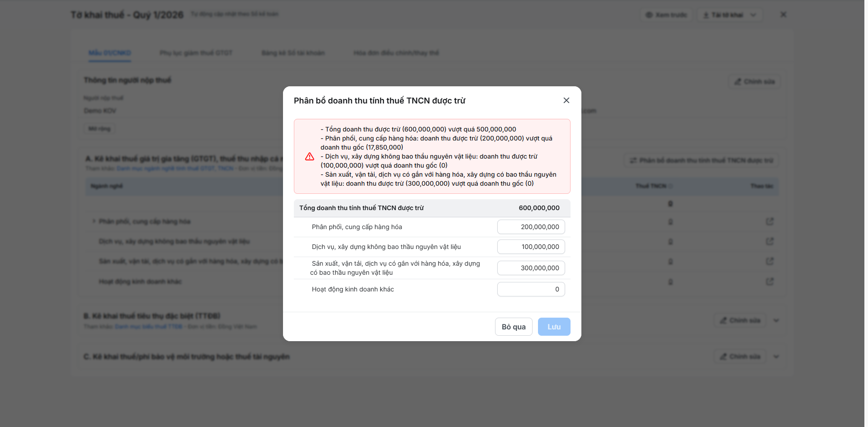Switch to Phụ lục giảm thuế GTGT tab

click(196, 53)
